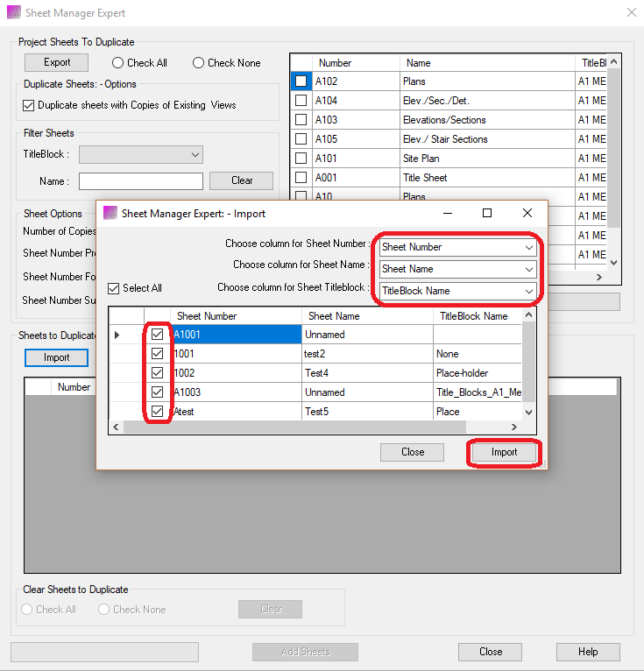Click Close button in Import dialog
644x671 pixels.
click(412, 452)
